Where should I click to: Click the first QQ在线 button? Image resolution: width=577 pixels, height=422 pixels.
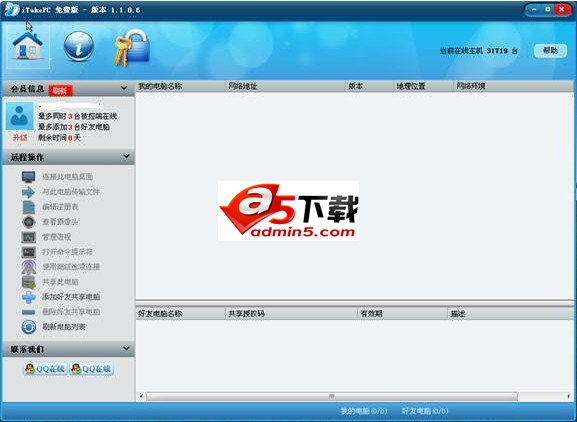click(x=45, y=368)
